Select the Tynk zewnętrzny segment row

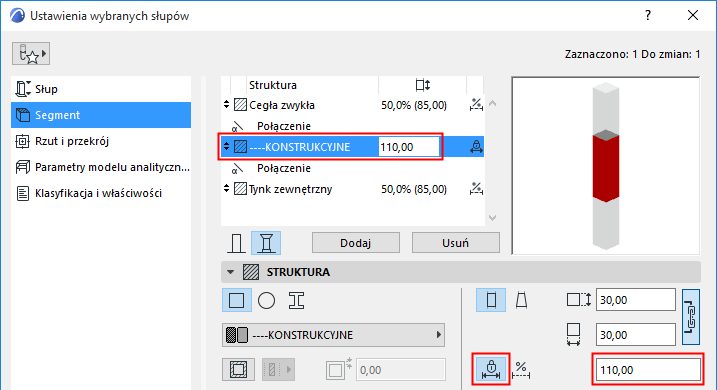point(352,189)
